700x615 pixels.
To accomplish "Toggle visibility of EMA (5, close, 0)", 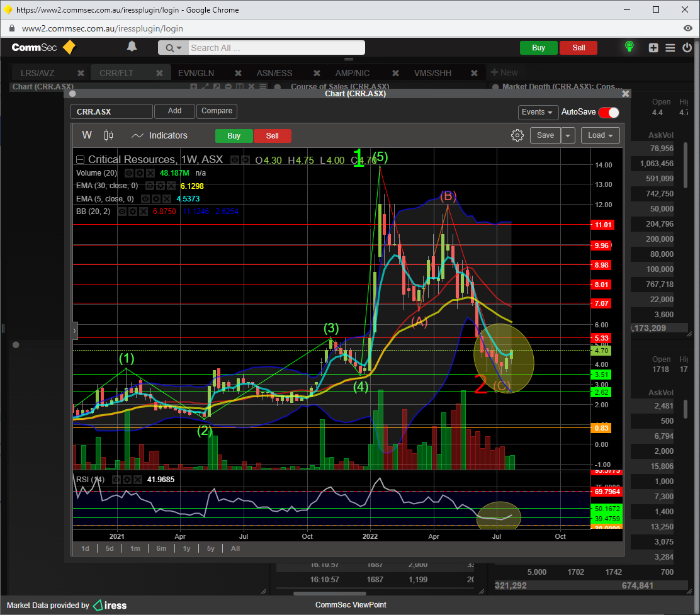I will 146,199.
